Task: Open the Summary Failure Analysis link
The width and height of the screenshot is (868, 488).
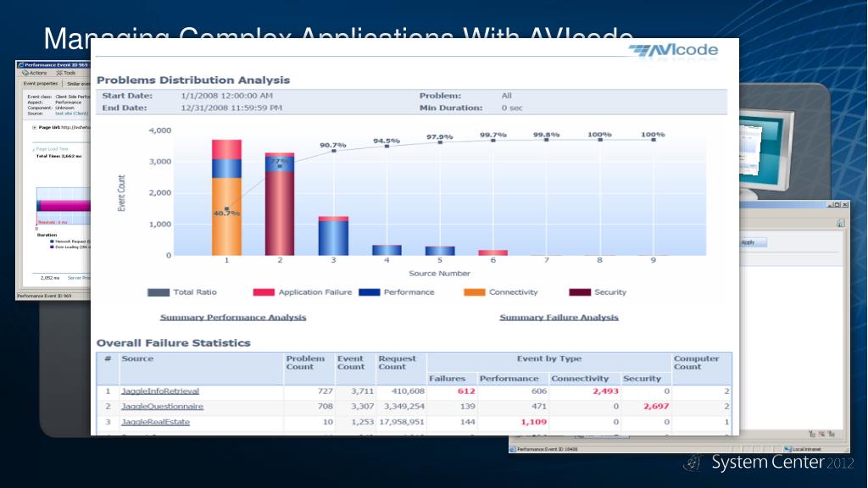Action: [559, 317]
